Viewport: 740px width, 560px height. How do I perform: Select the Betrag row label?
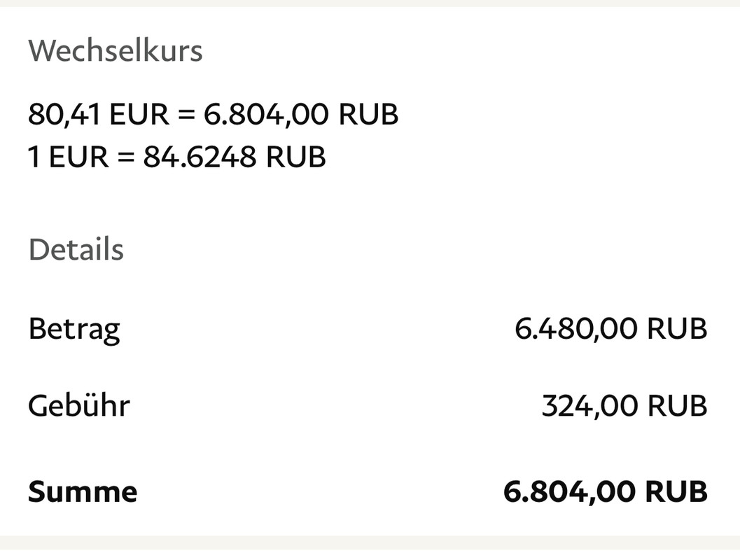(74, 328)
